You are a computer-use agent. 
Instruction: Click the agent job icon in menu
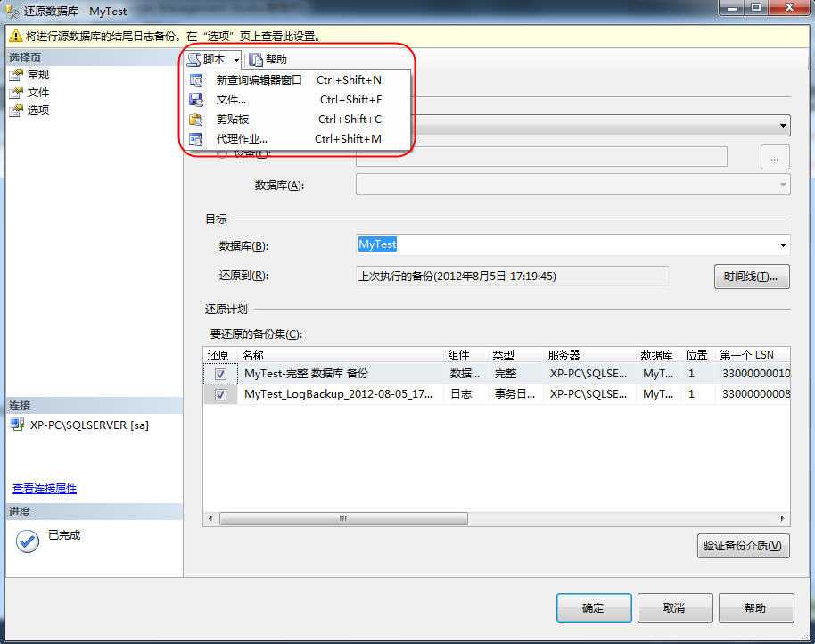(x=196, y=139)
